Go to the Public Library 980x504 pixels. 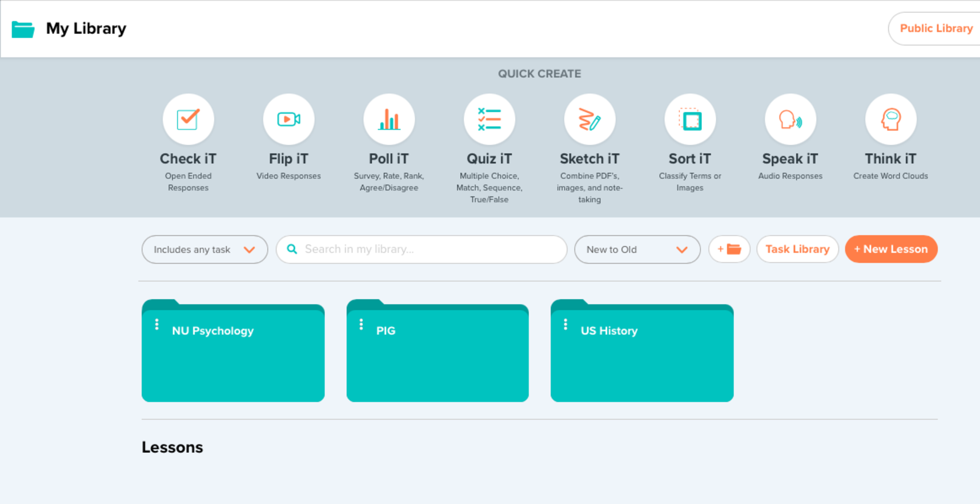pyautogui.click(x=935, y=29)
